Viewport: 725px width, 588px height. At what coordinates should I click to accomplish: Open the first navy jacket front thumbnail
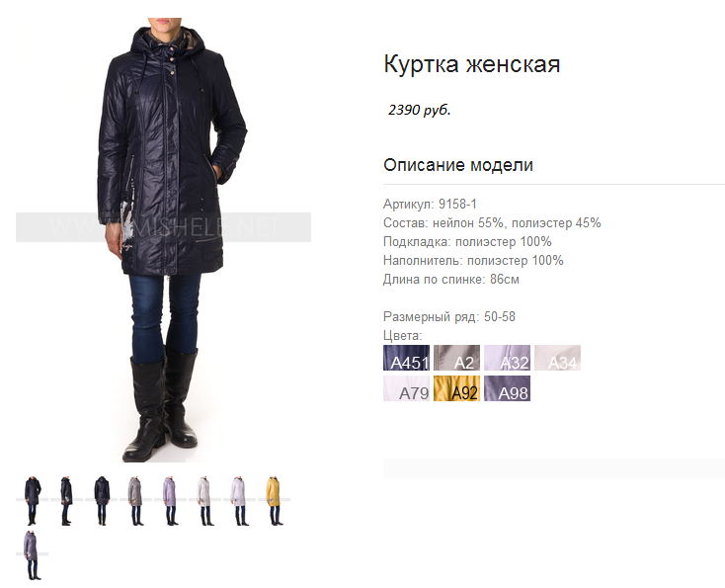click(32, 500)
